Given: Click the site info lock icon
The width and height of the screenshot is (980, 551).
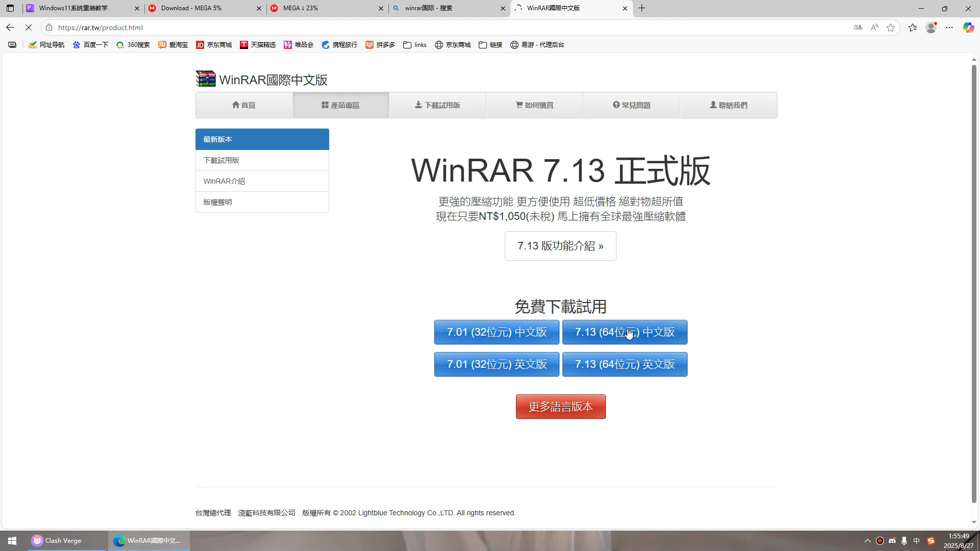Looking at the screenshot, I should 49,28.
